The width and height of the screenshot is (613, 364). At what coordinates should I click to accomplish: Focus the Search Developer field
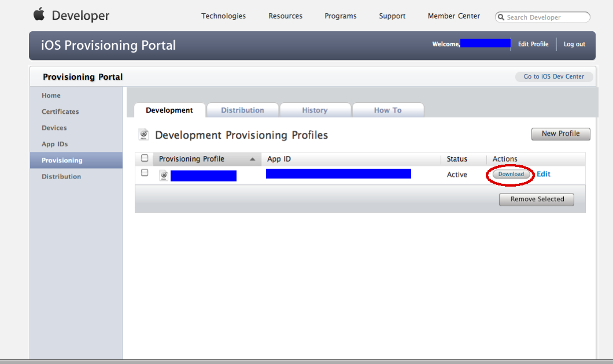click(x=542, y=17)
